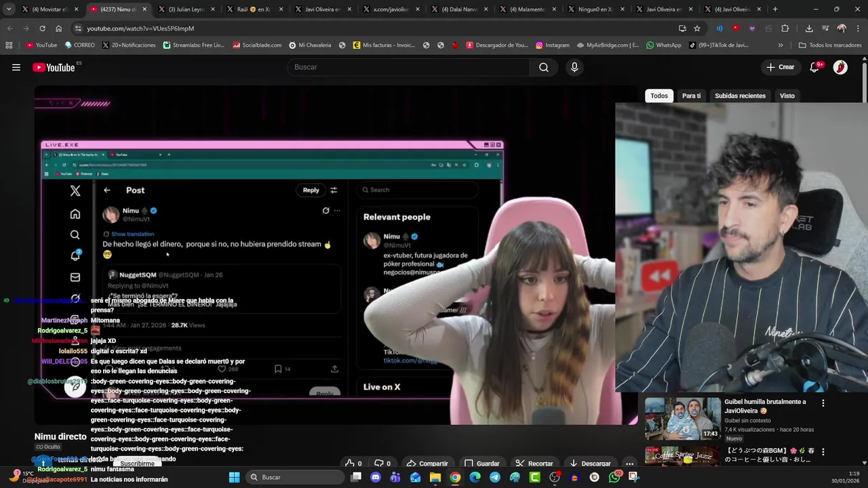Open Task View from the taskbar
868x488 pixels.
pyautogui.click(x=356, y=477)
